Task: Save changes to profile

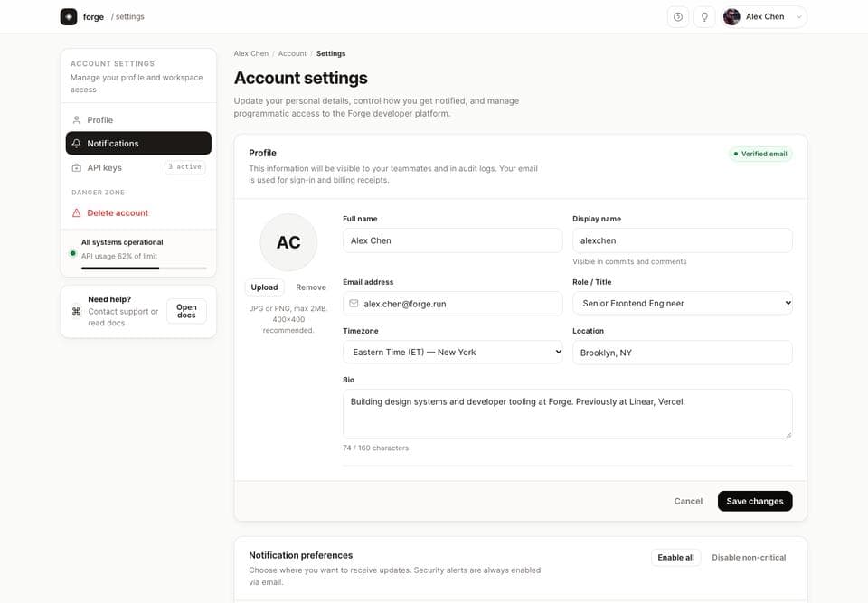Action: click(x=754, y=501)
